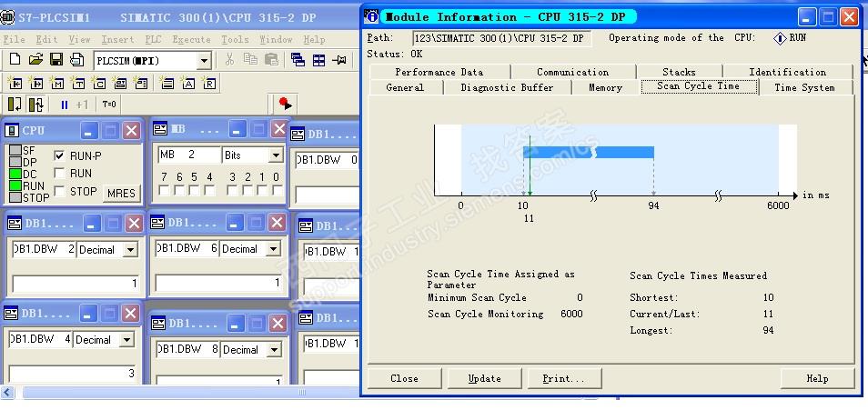
Task: Switch to the Diagnostic Buffer tab
Action: (x=507, y=87)
